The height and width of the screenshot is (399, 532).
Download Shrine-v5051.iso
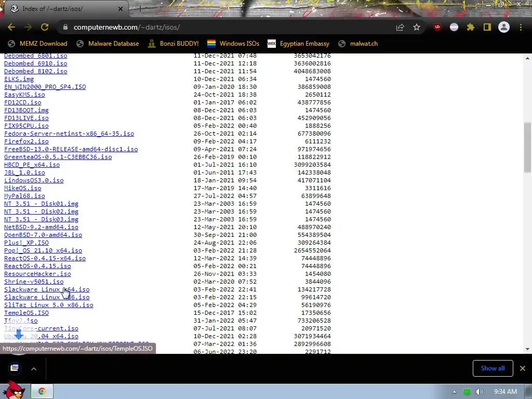click(34, 282)
